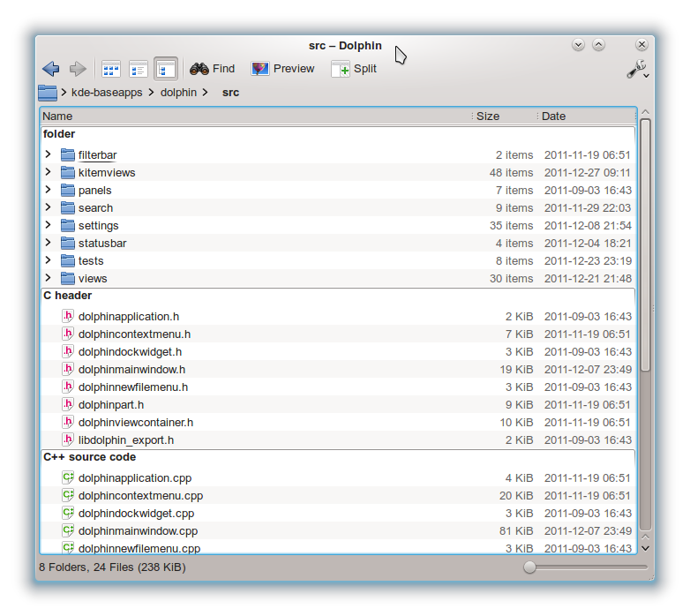Click dolphinmainwindow.h header file icon
The image size is (690, 616).
pos(67,369)
